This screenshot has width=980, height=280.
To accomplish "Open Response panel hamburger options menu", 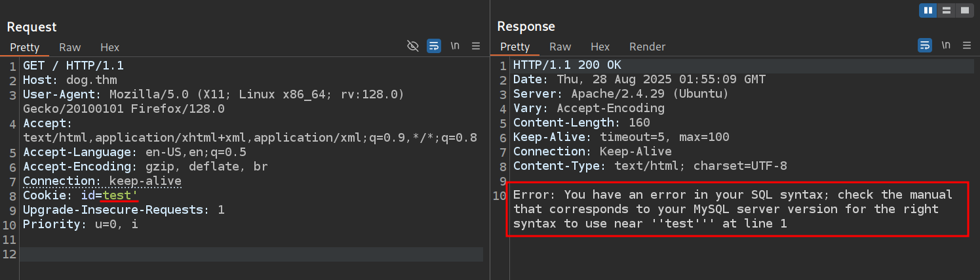I will coord(966,46).
